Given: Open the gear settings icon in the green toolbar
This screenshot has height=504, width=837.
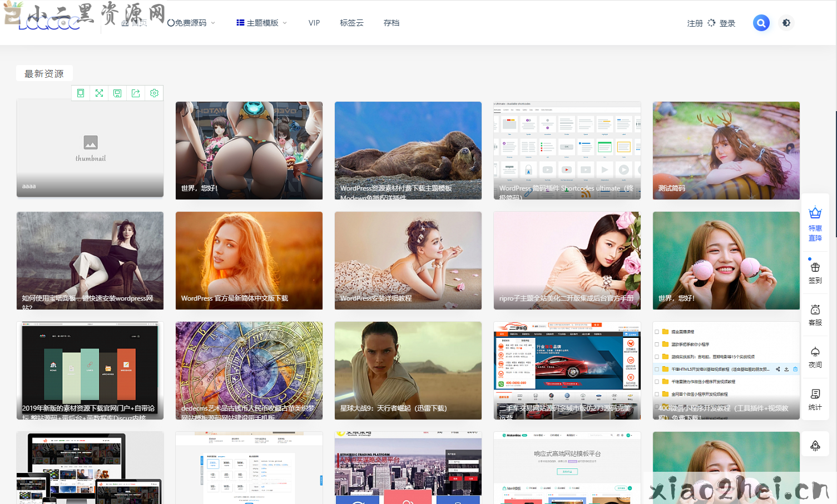Looking at the screenshot, I should (x=154, y=93).
